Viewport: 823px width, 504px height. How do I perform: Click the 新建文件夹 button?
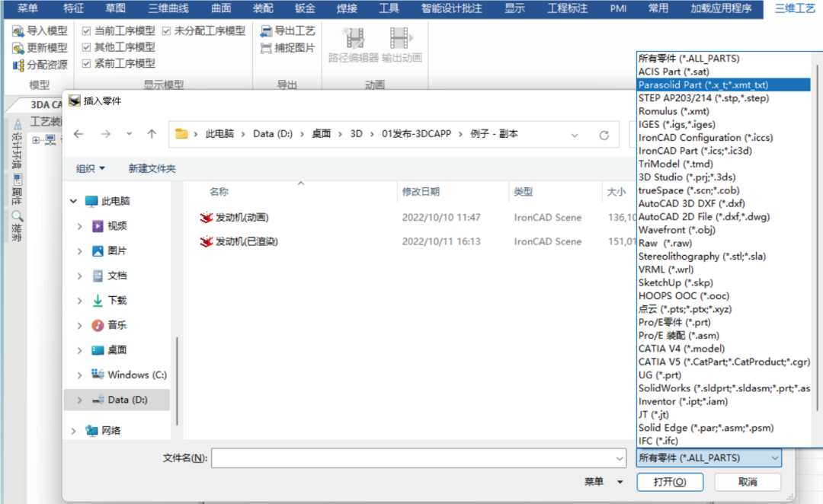click(x=151, y=167)
